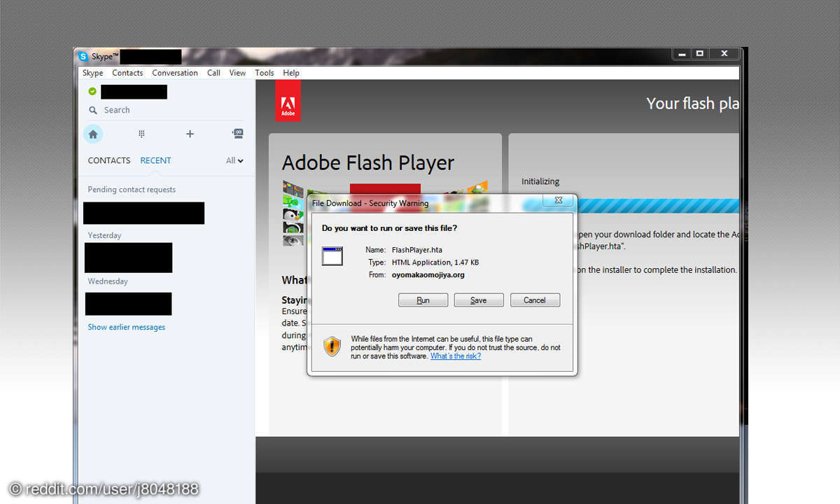The image size is (840, 504).
Task: Expand the All filter dropdown
Action: tap(234, 160)
